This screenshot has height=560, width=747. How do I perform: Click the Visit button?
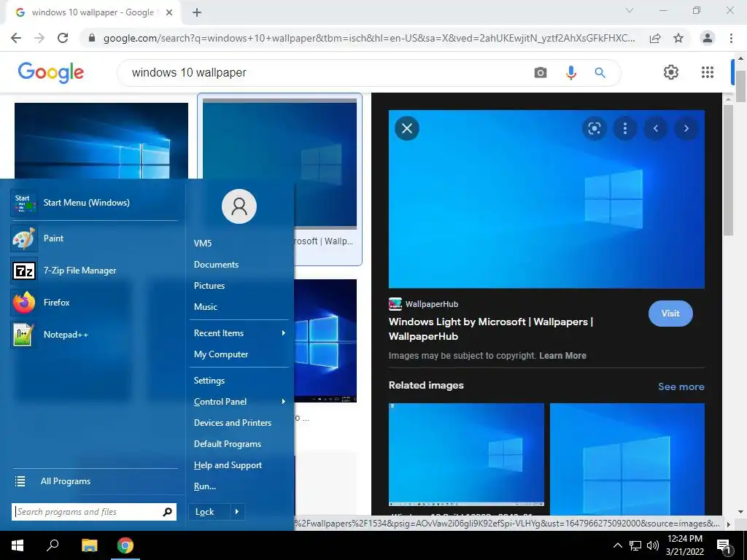click(x=670, y=314)
